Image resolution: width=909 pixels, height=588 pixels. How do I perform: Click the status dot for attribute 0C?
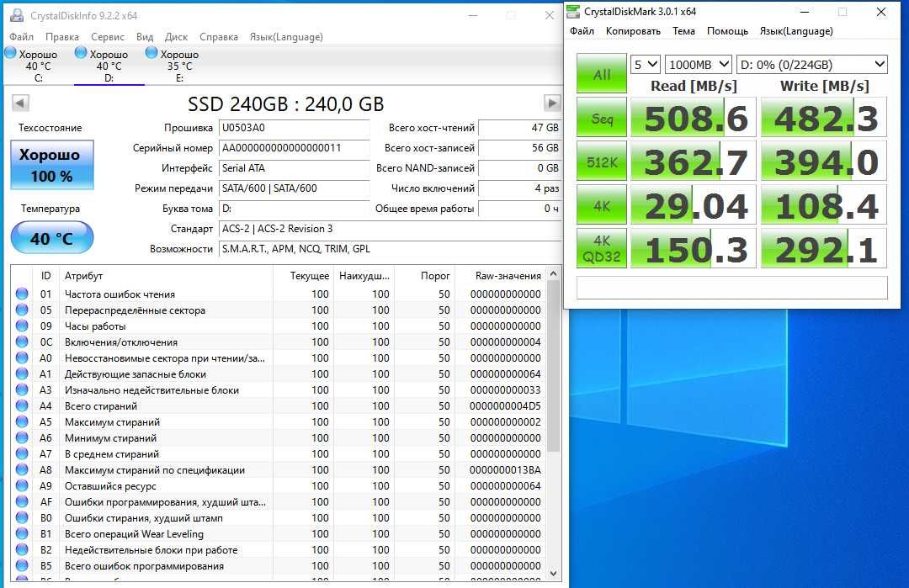(22, 342)
